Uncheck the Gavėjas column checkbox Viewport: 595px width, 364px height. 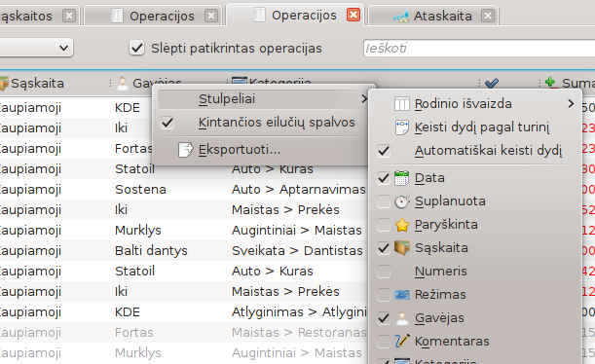coord(384,318)
